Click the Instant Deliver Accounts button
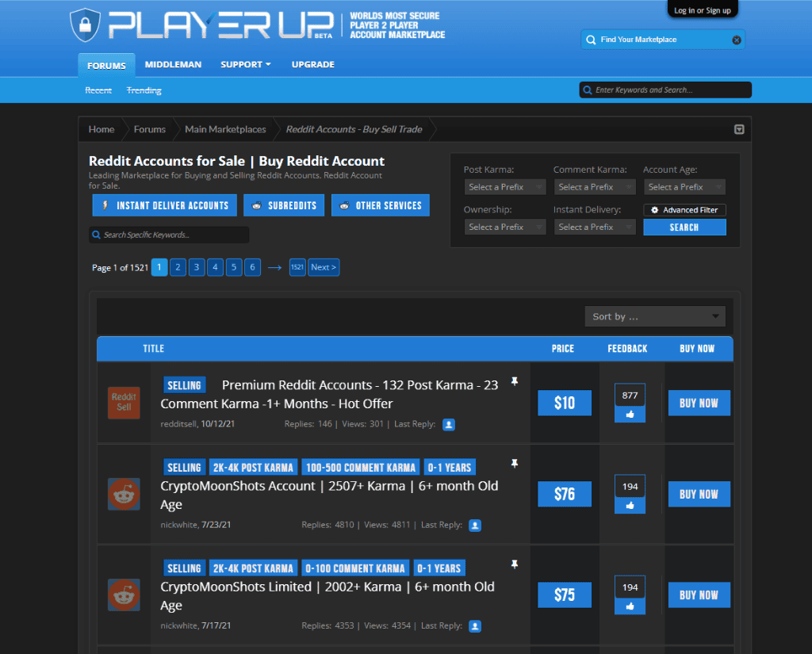 (x=165, y=205)
